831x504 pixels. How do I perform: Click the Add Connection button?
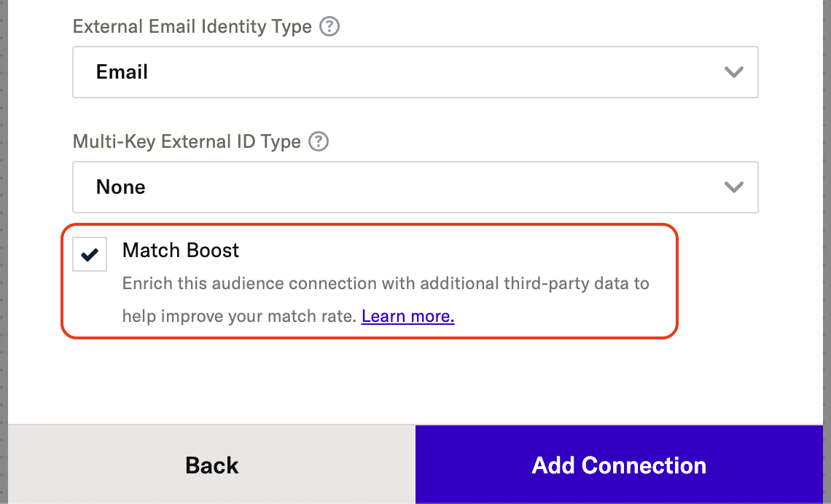click(619, 465)
